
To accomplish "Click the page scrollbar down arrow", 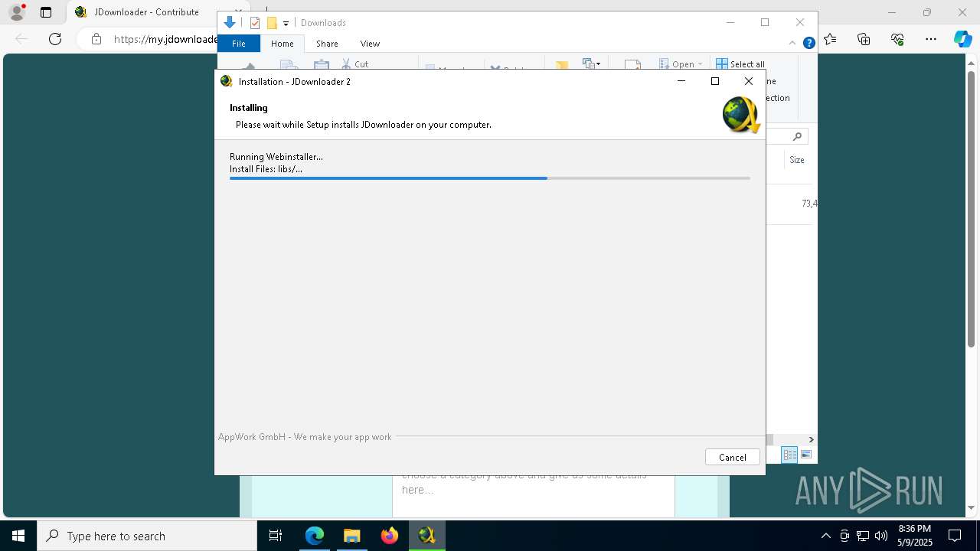I will coord(972,508).
